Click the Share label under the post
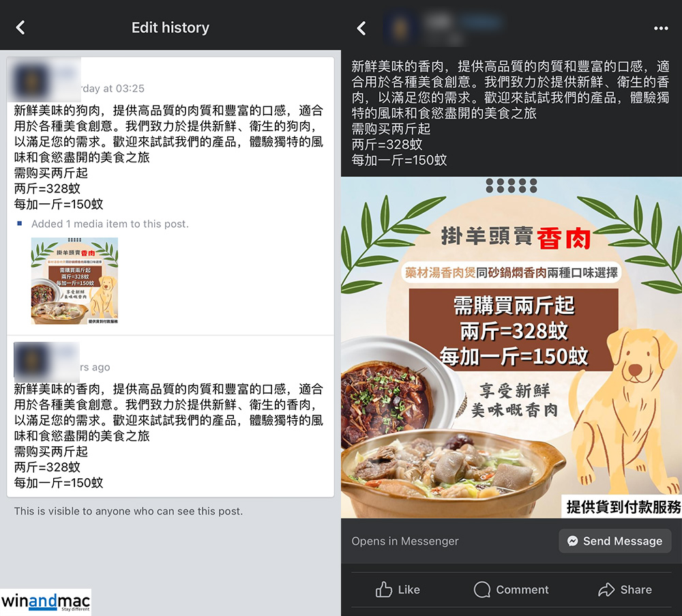 coord(636,589)
